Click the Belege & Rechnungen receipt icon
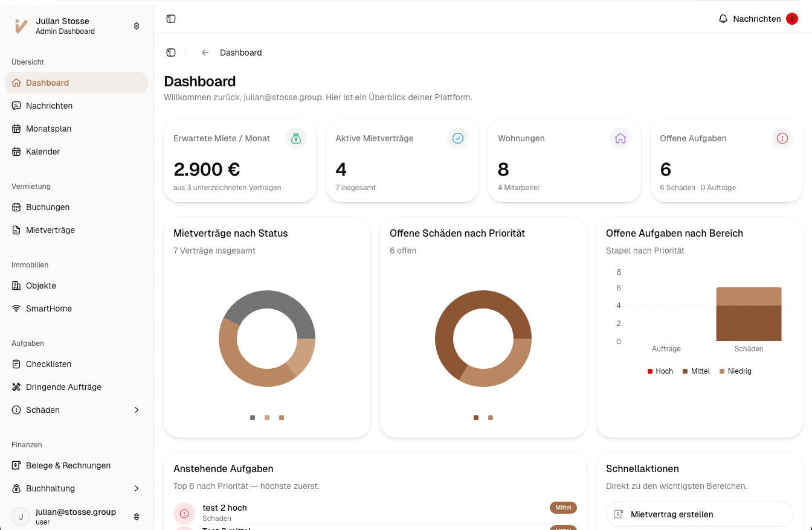 click(16, 465)
